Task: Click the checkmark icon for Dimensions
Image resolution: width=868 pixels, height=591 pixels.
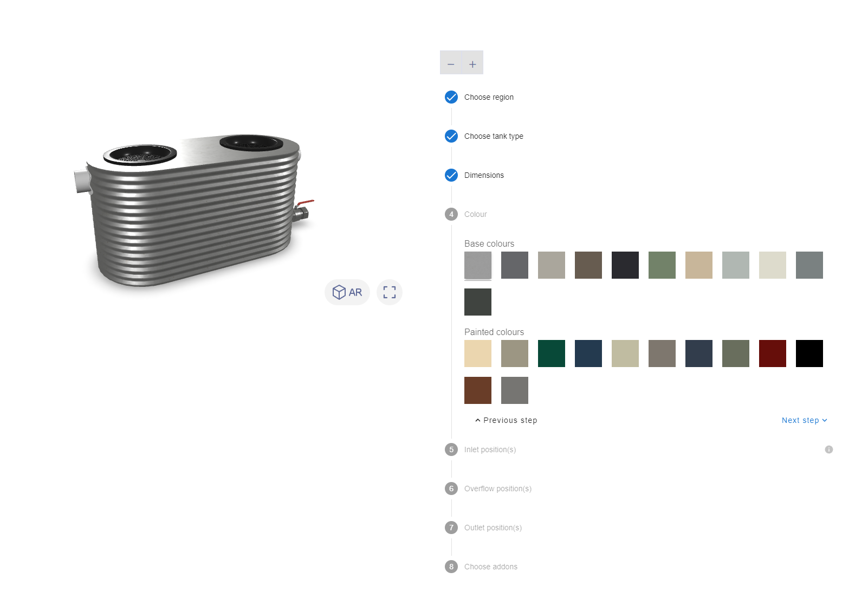Action: (451, 175)
